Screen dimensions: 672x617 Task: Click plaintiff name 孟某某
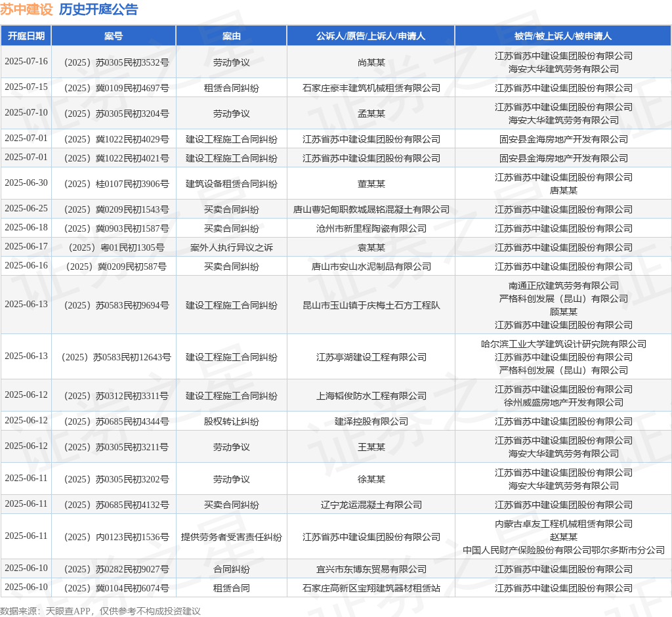pos(371,114)
